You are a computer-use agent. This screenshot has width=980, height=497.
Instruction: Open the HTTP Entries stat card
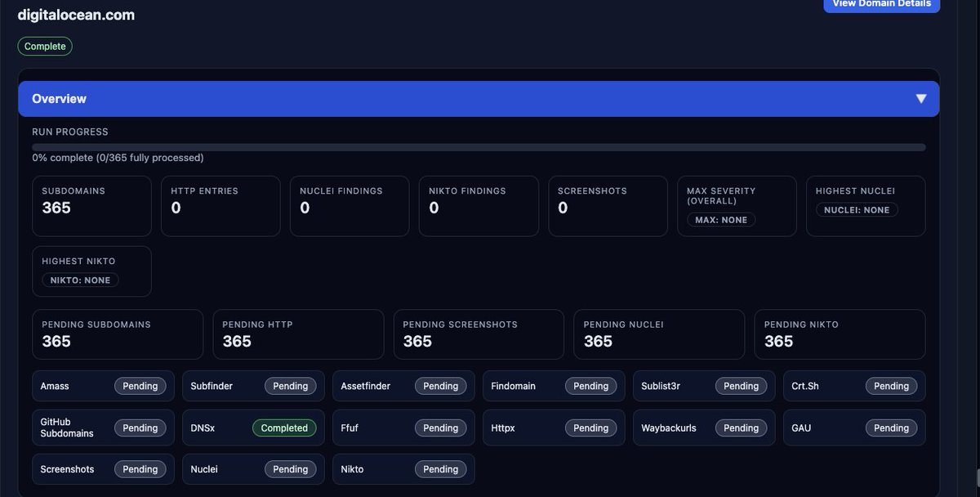220,206
